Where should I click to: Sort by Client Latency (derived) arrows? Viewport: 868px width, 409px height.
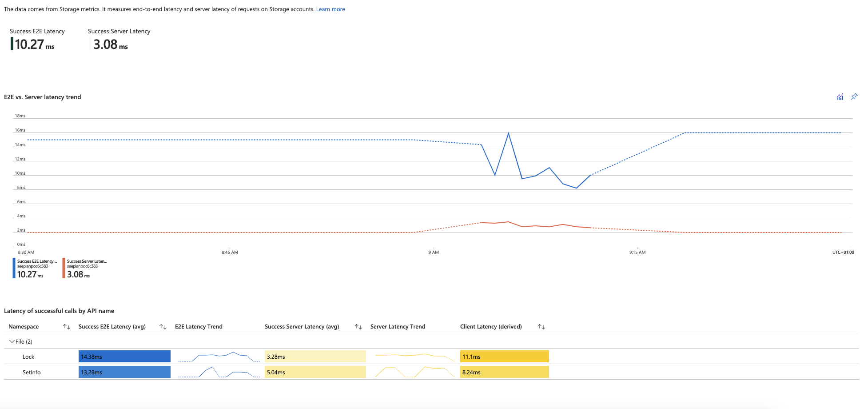click(x=541, y=327)
